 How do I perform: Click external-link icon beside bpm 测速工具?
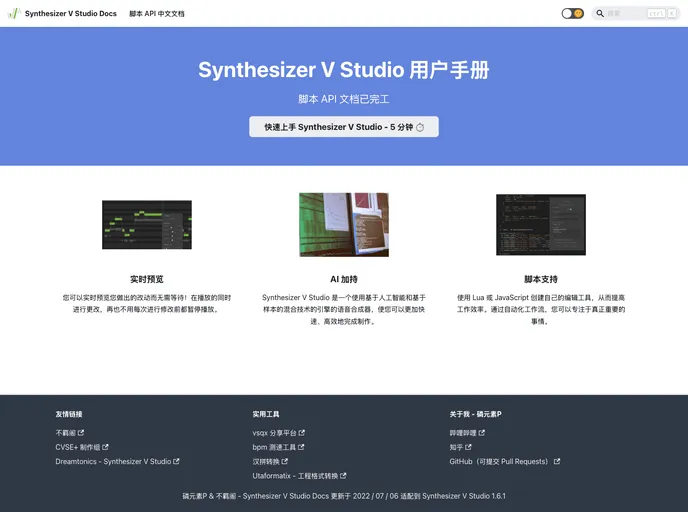click(301, 447)
